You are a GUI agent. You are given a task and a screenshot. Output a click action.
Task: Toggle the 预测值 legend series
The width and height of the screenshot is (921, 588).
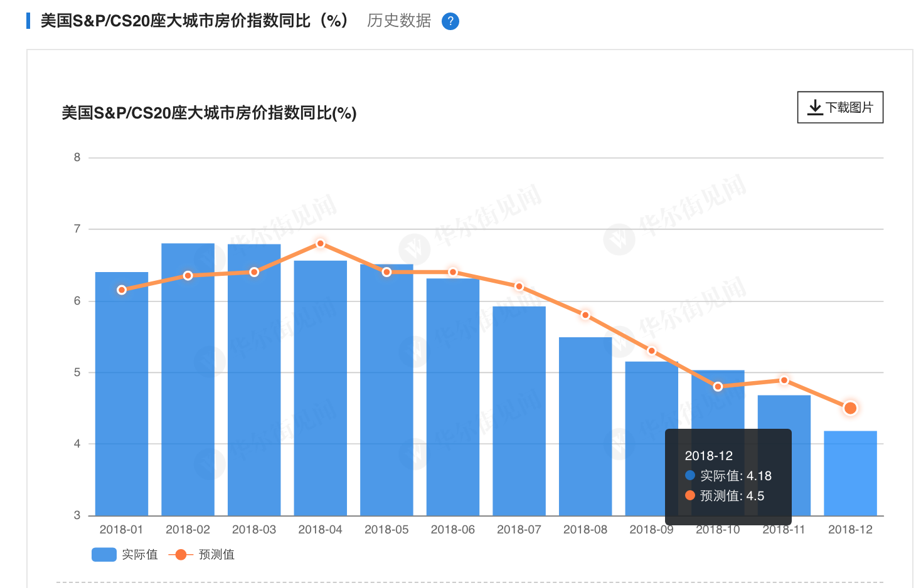[216, 554]
